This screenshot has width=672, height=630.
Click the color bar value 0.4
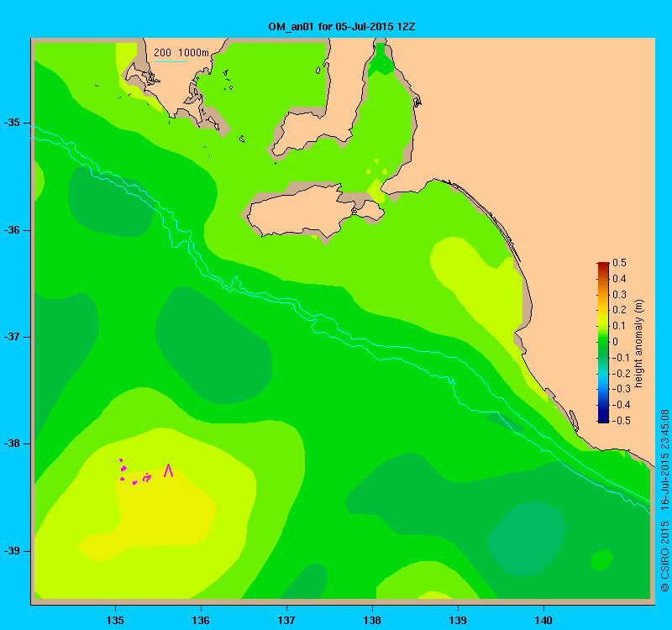(619, 279)
